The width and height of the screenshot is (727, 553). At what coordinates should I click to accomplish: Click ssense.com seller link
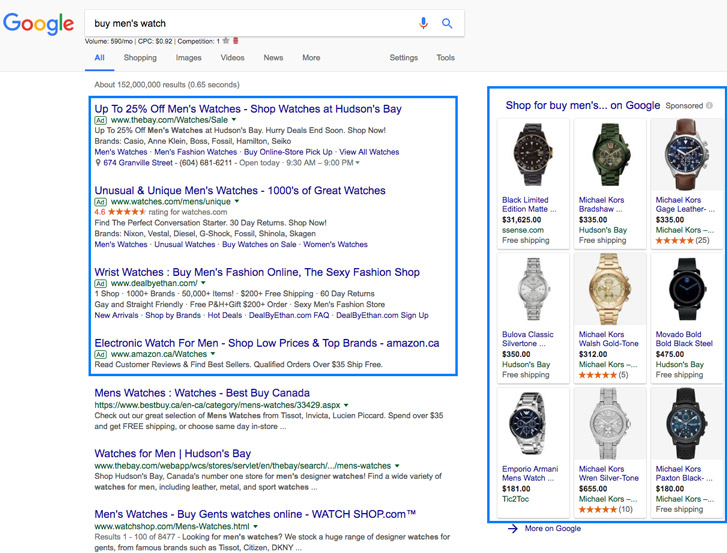(x=523, y=230)
